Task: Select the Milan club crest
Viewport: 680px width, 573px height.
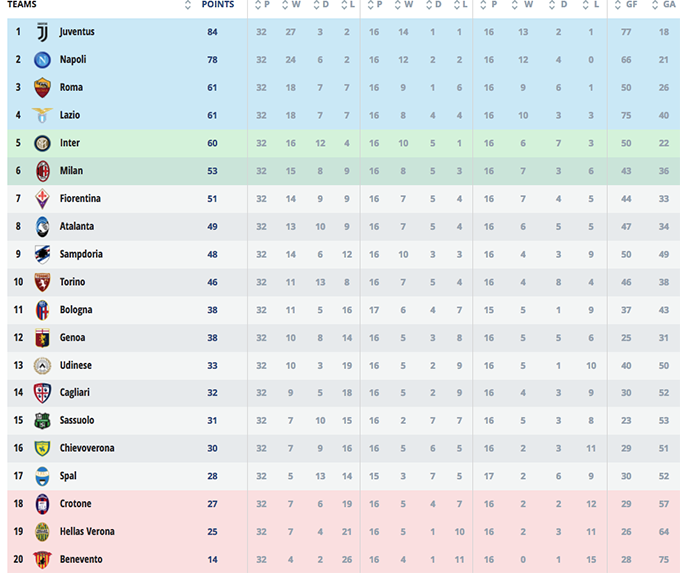Action: pyautogui.click(x=42, y=170)
